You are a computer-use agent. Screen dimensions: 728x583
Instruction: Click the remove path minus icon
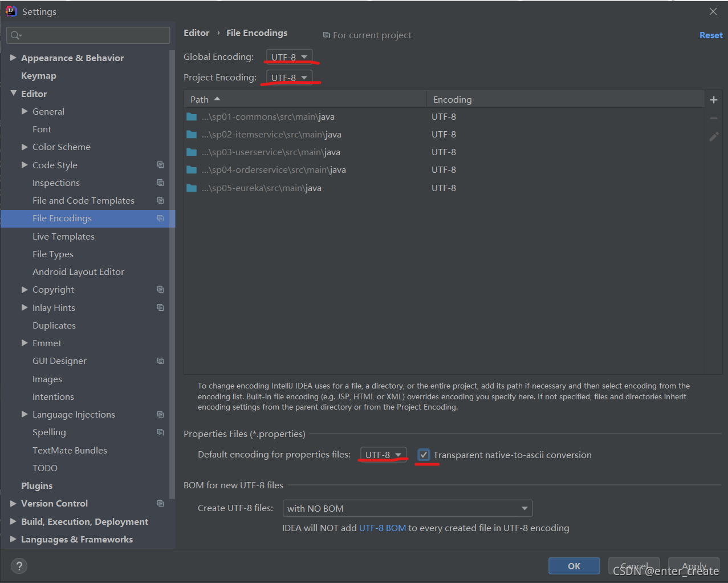tap(713, 118)
